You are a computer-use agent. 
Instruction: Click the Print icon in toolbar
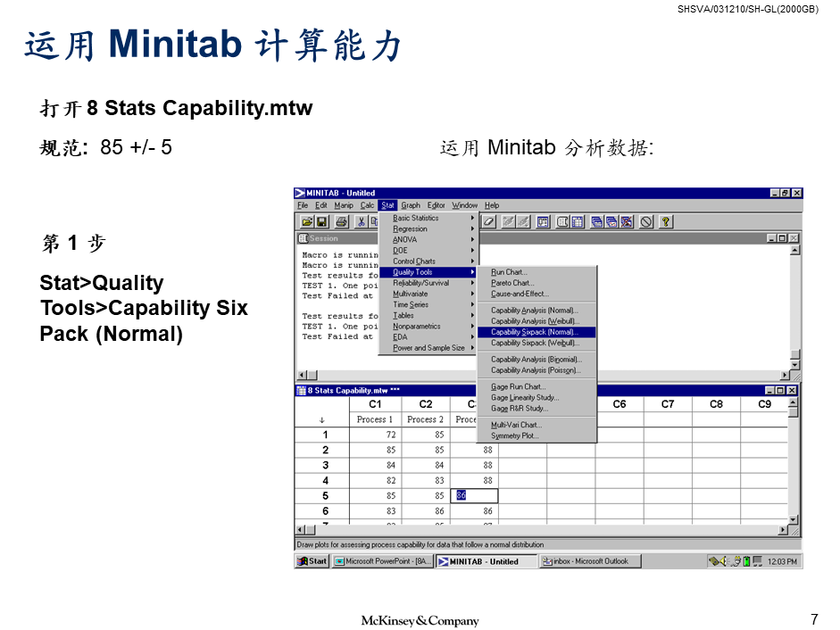[341, 221]
